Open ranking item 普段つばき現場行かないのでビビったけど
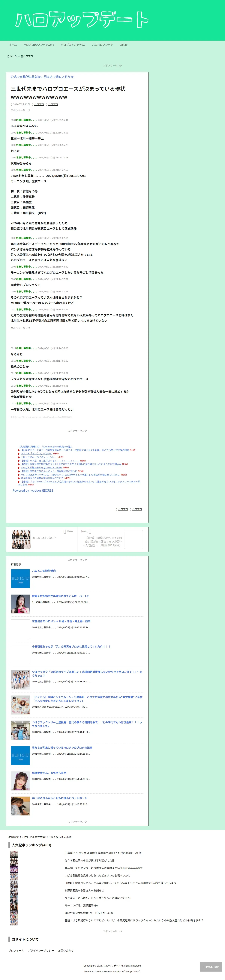The height and width of the screenshot is (980, 225). pyautogui.click(x=134, y=920)
